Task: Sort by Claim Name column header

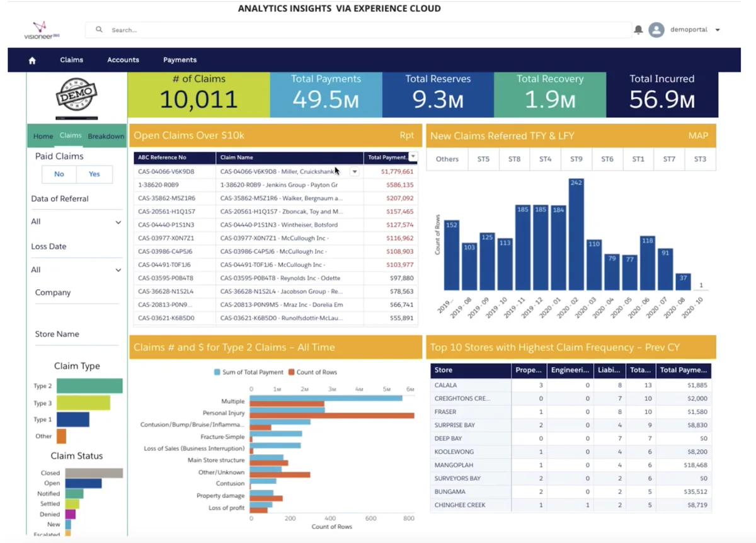Action: point(290,157)
